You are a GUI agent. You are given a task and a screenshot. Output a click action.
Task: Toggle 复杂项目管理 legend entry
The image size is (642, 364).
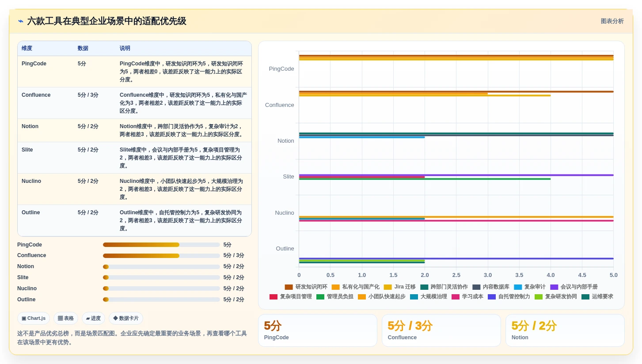click(291, 296)
